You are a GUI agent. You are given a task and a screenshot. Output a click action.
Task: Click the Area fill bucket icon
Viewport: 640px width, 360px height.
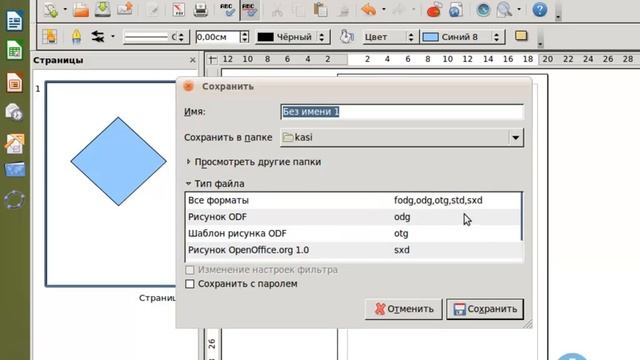click(x=347, y=37)
